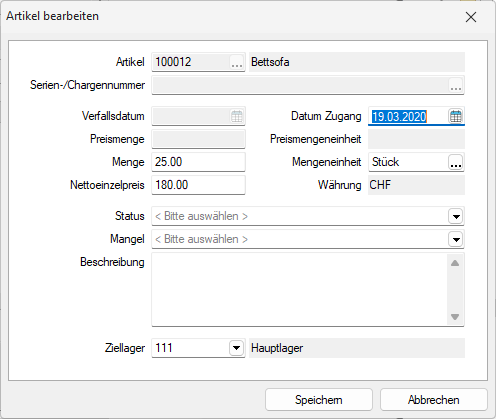
Task: Click scroll-down arrow in Beschreibung box
Action: [455, 317]
